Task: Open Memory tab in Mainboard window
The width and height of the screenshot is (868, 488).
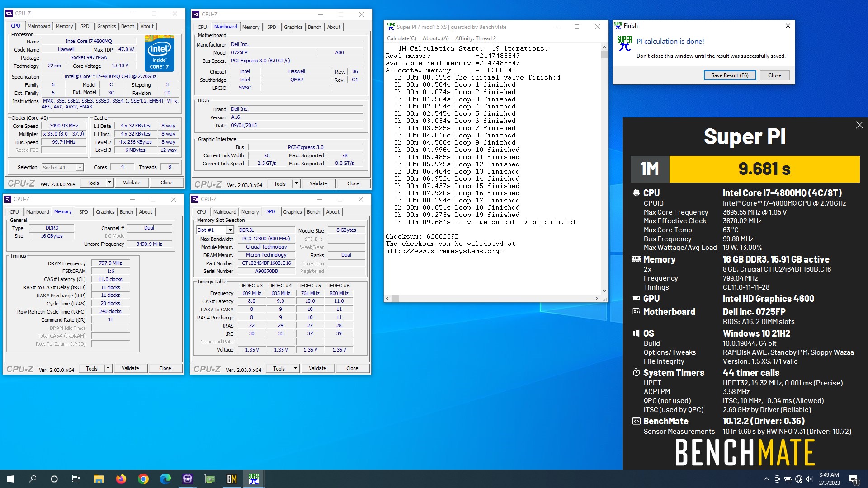Action: coord(251,27)
